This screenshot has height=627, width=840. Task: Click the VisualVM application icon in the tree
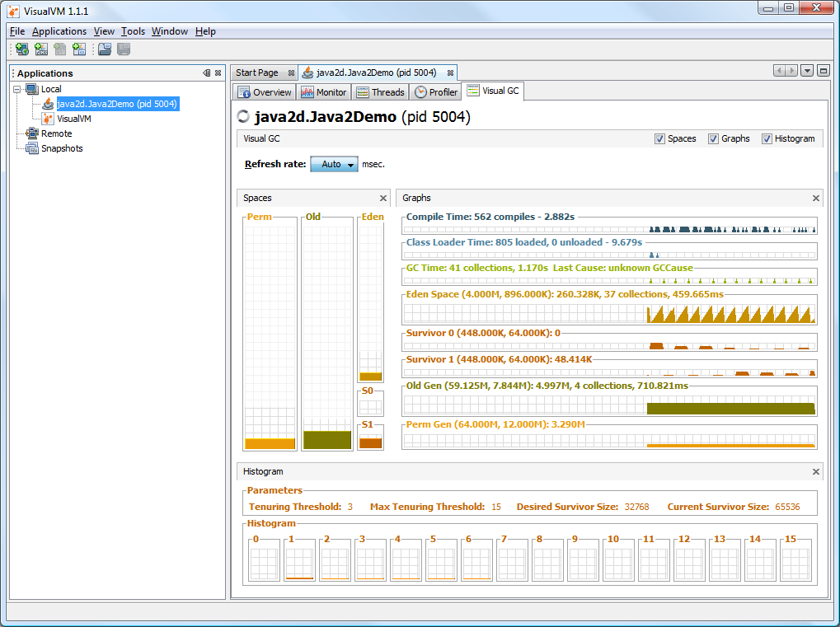point(48,119)
